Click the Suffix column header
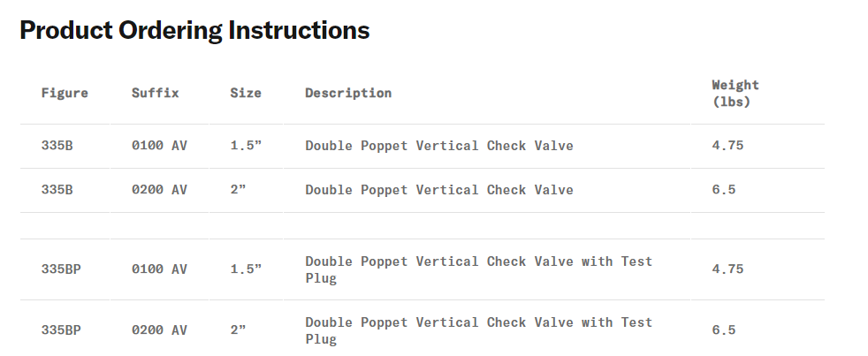The height and width of the screenshot is (356, 868). pos(156,93)
